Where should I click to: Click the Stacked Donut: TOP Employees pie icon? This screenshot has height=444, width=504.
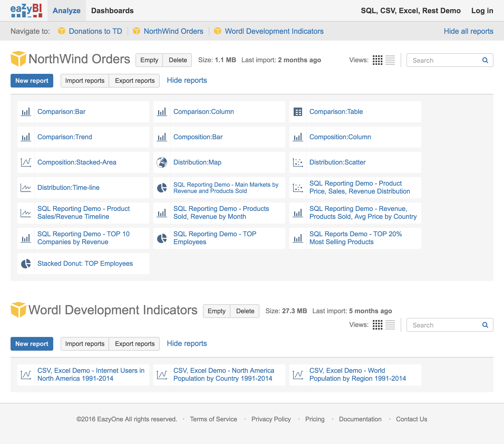[x=26, y=263]
